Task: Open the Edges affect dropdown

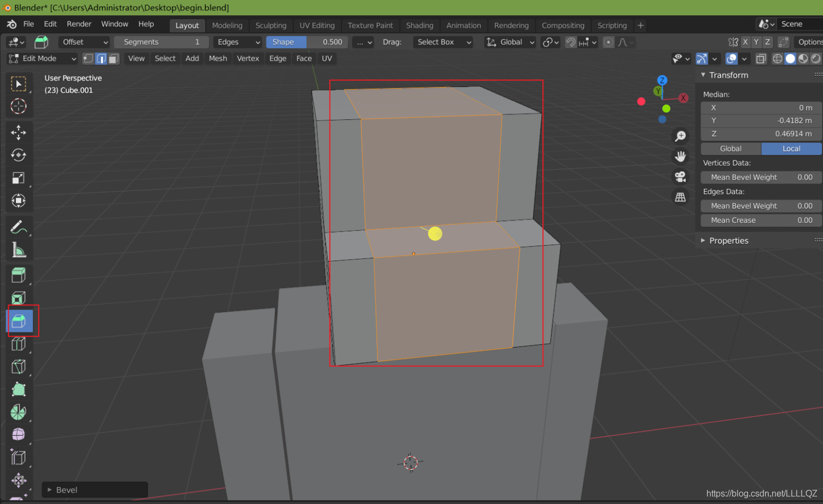Action: [x=238, y=42]
